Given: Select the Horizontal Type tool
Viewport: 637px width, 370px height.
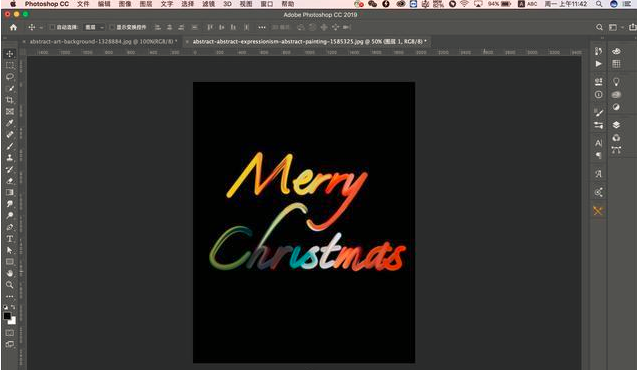Looking at the screenshot, I should point(10,239).
